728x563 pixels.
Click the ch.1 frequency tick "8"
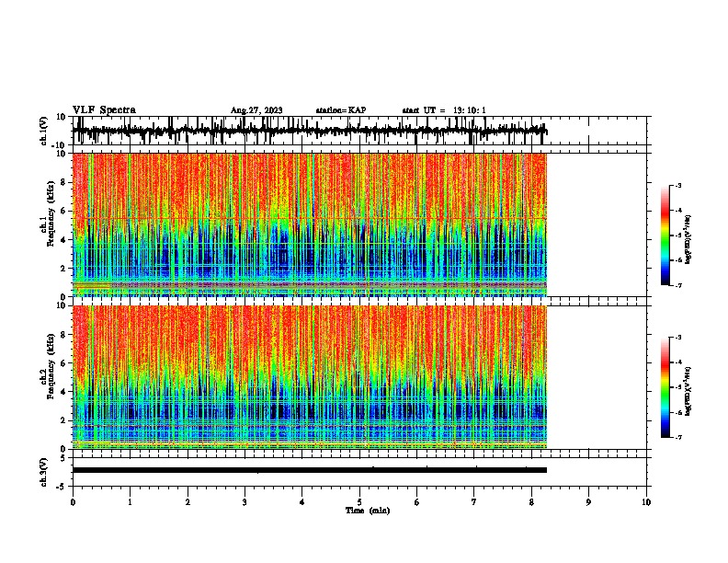click(63, 182)
